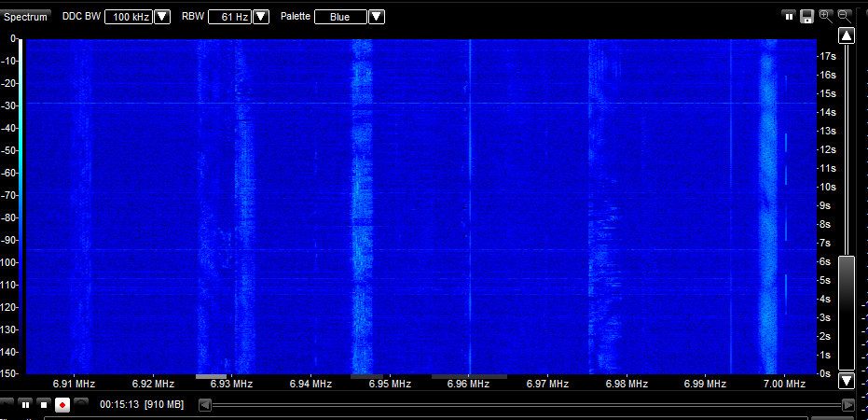
Task: Open the RBW dropdown arrow
Action: pyautogui.click(x=261, y=17)
